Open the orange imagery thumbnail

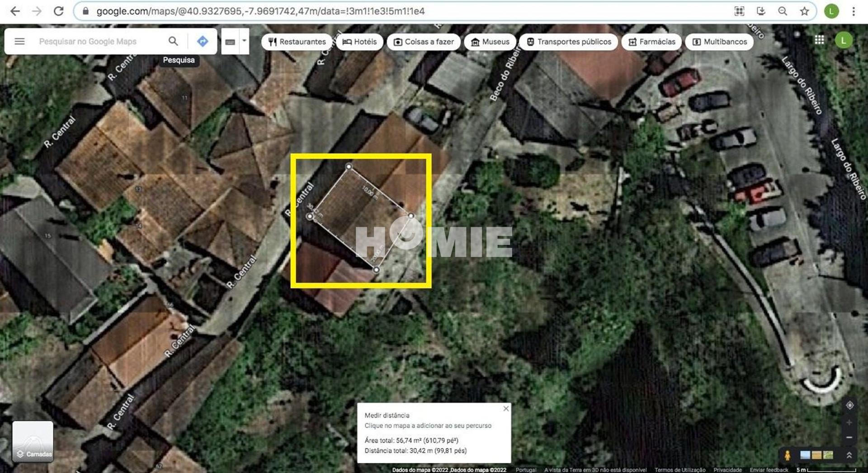pos(816,455)
